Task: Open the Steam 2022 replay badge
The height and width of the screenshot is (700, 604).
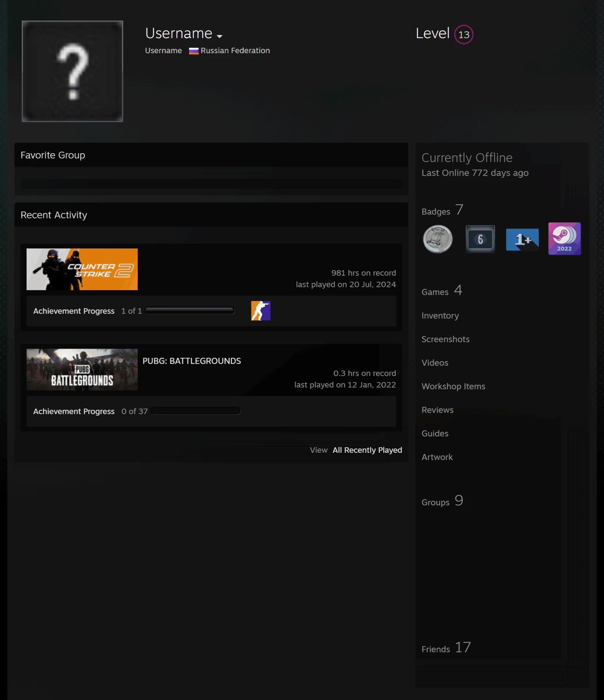Action: 564,239
